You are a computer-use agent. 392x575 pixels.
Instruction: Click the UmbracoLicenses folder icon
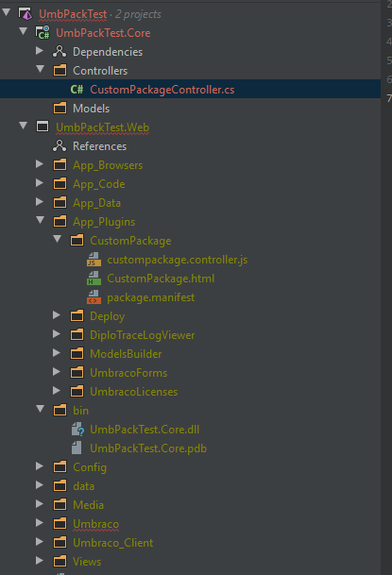(77, 392)
